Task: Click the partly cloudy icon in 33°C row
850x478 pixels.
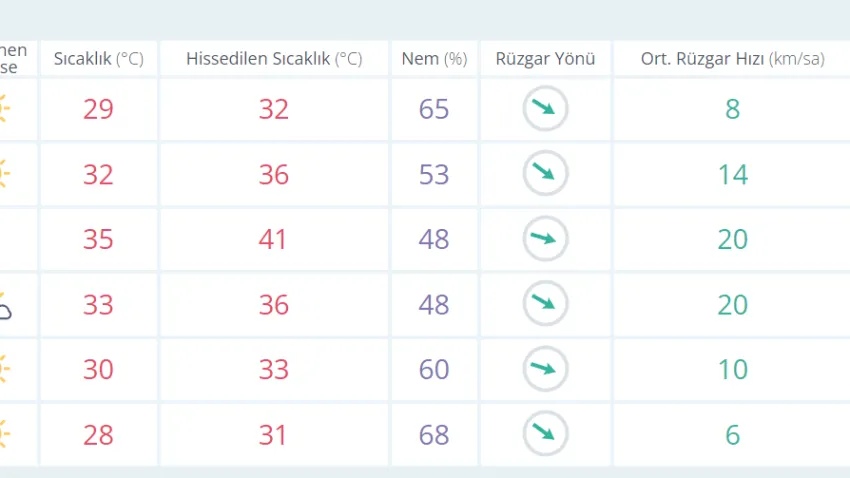Action: (5, 307)
